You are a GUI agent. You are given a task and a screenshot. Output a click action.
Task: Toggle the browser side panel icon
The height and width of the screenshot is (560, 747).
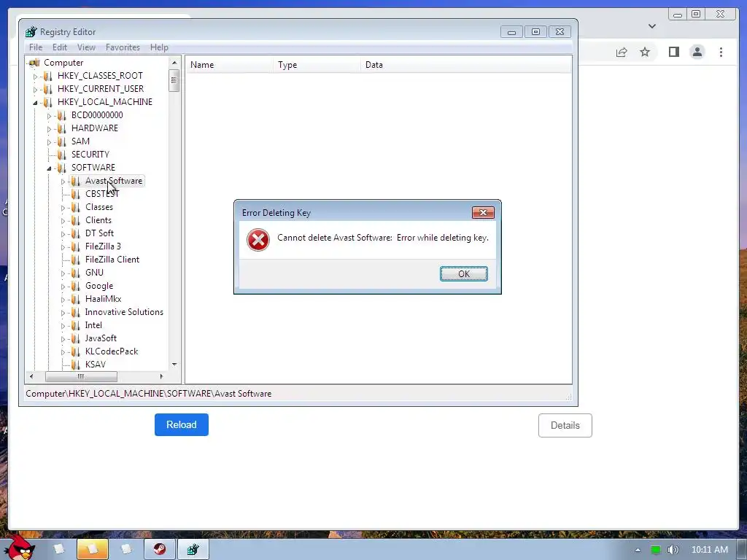673,52
